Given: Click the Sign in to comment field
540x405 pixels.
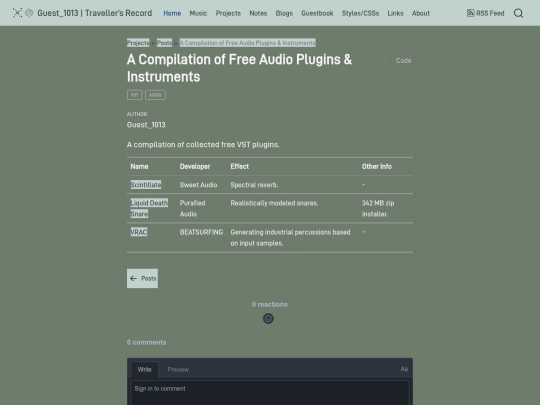Looking at the screenshot, I should coord(270,393).
